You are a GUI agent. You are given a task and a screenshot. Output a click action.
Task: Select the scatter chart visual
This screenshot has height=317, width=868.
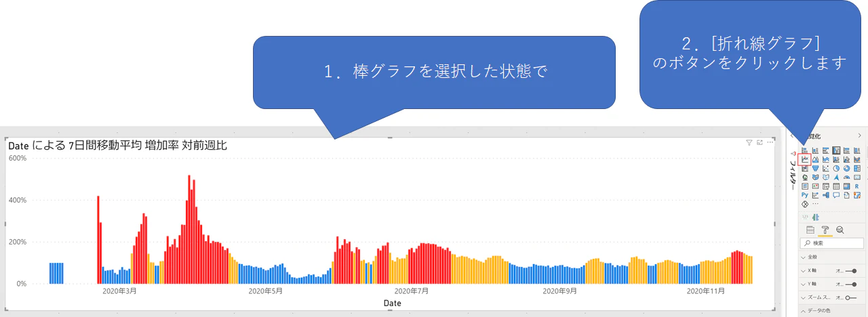click(825, 168)
